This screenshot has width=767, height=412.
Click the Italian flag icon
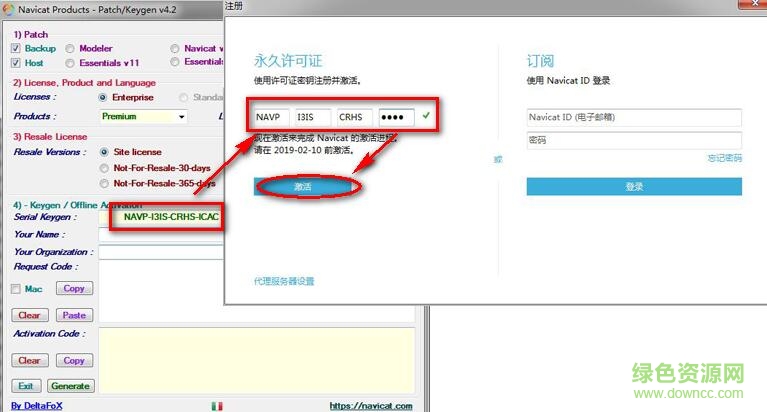217,406
